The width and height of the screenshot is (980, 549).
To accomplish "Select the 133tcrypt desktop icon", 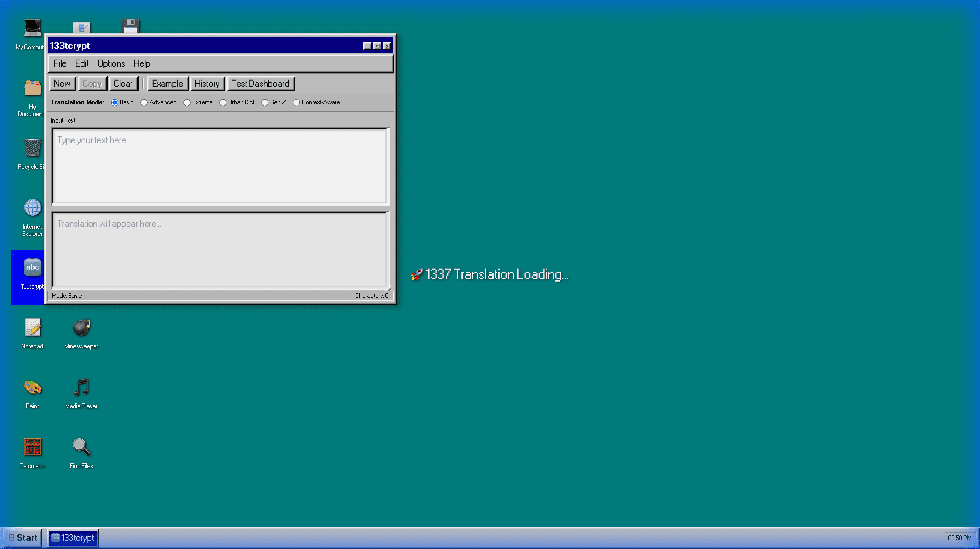I will 32,267.
